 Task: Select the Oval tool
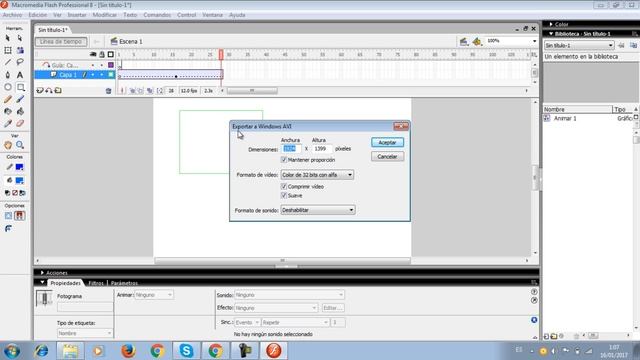coord(8,87)
